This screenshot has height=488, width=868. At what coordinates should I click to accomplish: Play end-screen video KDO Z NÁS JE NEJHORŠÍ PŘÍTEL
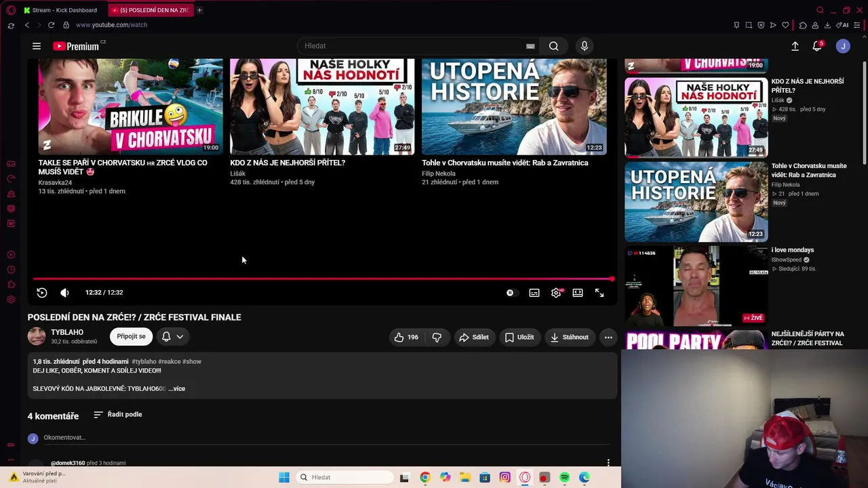[x=322, y=106]
